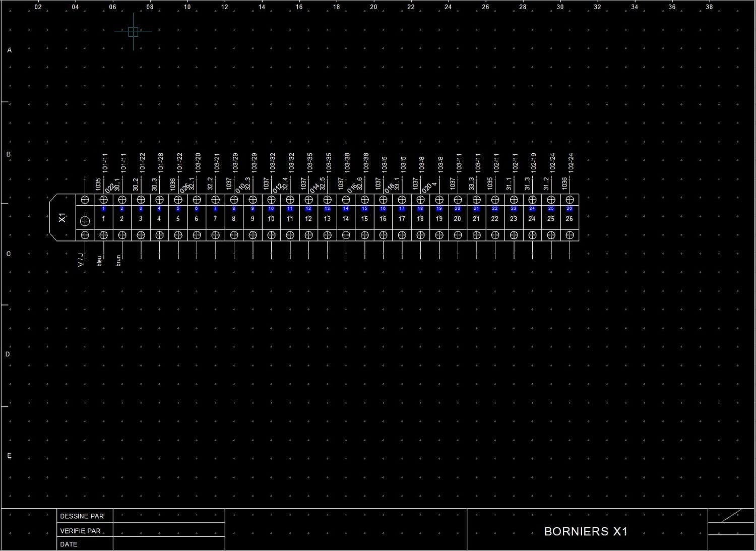
Task: Select the blue-highlighted tag 15
Action: click(364, 208)
